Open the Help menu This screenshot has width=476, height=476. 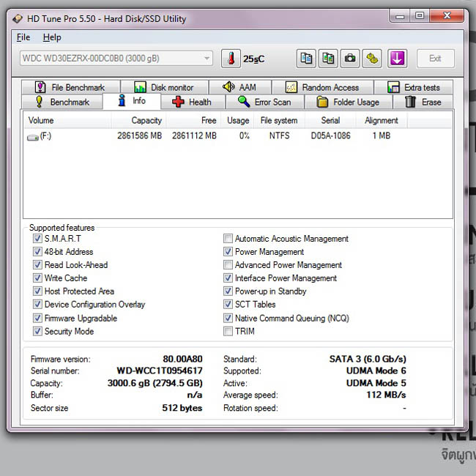tap(52, 37)
